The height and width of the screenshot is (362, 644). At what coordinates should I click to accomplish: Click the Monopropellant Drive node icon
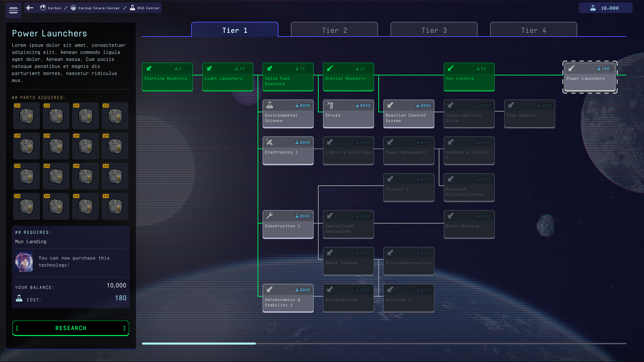pyautogui.click(x=450, y=105)
